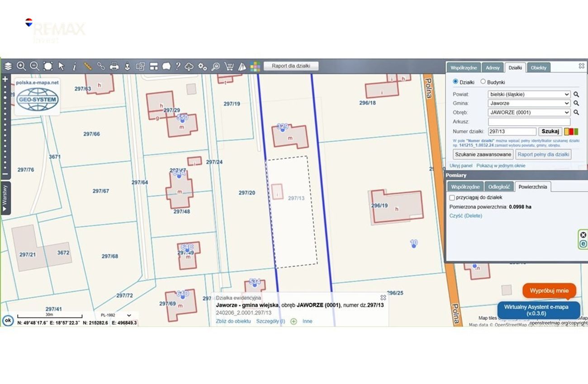Viewport: 588px width, 384px height.
Task: Select the Działki radio button
Action: coord(455,82)
